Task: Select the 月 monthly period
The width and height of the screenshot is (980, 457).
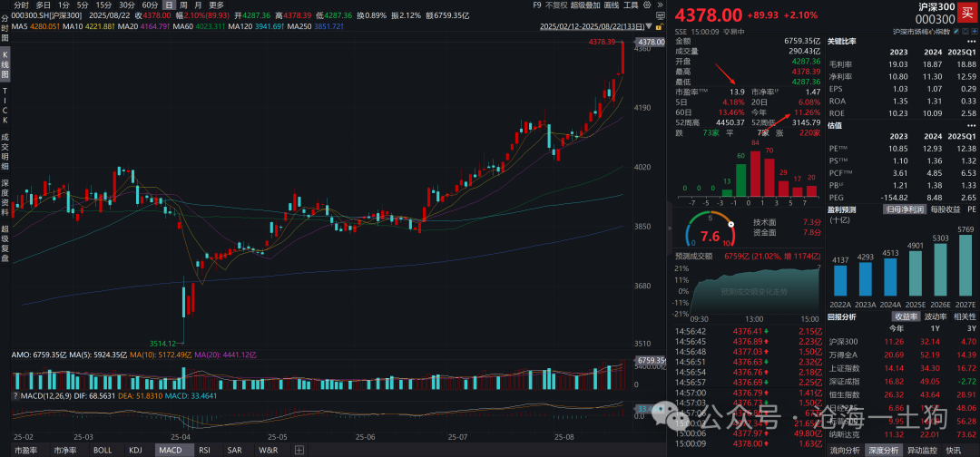Action: pyautogui.click(x=198, y=5)
